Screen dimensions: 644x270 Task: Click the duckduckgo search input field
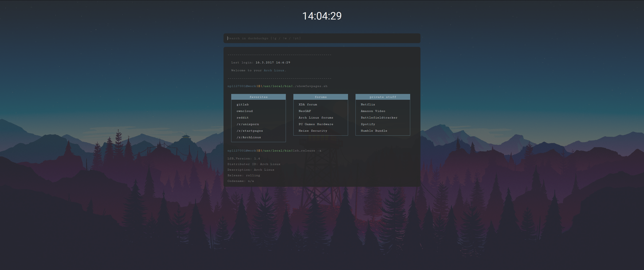pyautogui.click(x=322, y=38)
